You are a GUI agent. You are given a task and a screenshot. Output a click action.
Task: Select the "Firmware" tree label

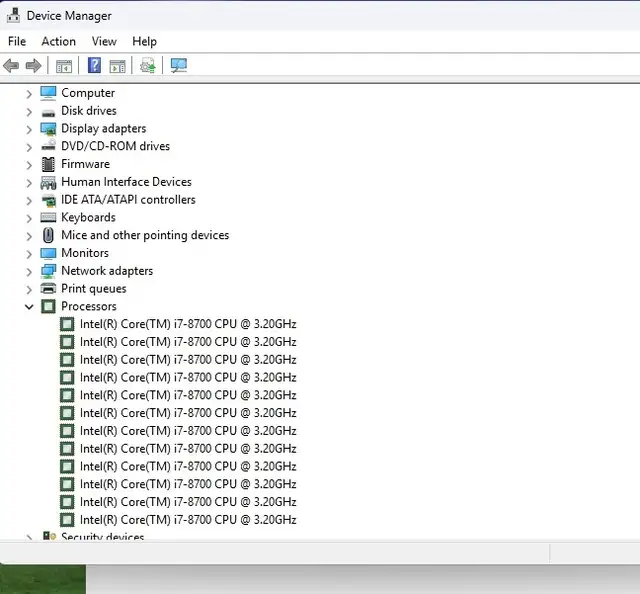point(86,164)
